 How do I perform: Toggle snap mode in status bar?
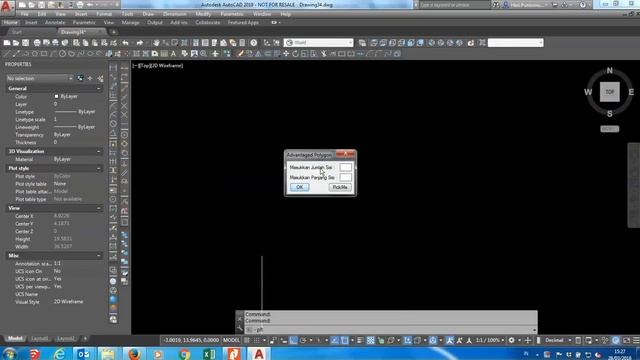(x=257, y=340)
